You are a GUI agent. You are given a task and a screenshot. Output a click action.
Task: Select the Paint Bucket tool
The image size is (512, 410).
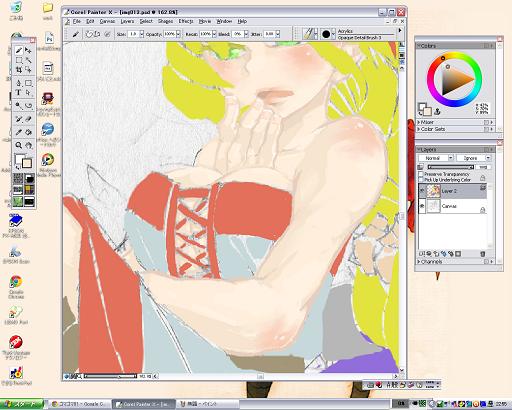click(x=29, y=132)
